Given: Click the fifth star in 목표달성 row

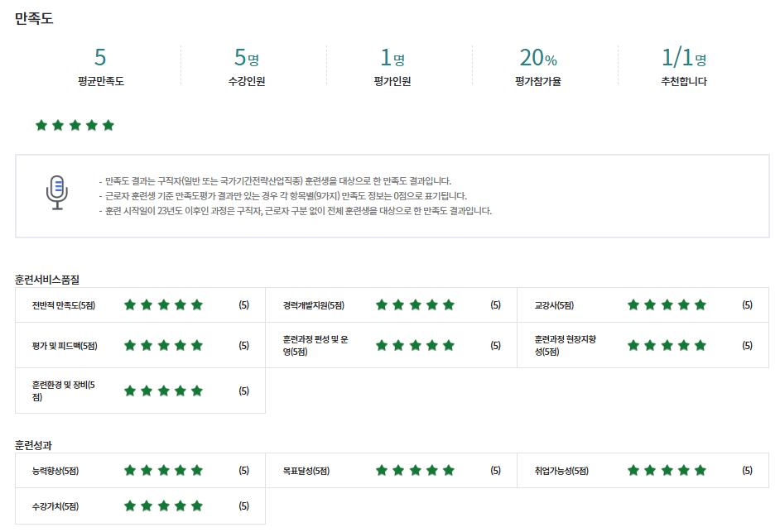Looking at the screenshot, I should (449, 471).
